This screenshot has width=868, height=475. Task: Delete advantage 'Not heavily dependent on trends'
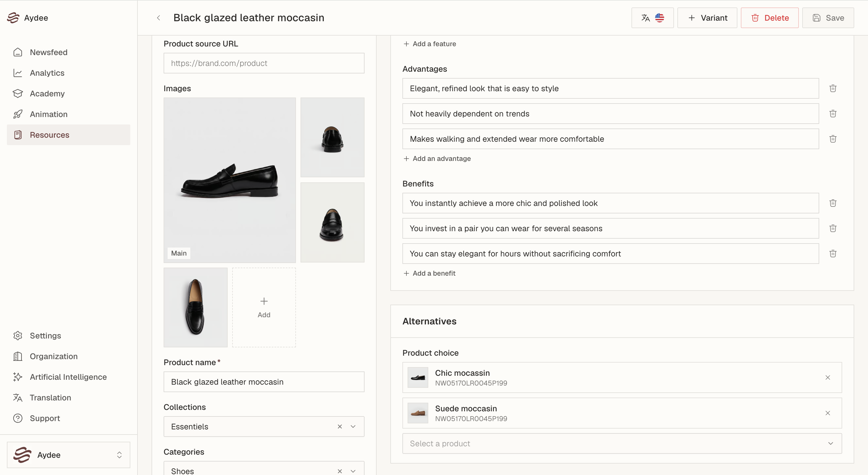(x=833, y=114)
